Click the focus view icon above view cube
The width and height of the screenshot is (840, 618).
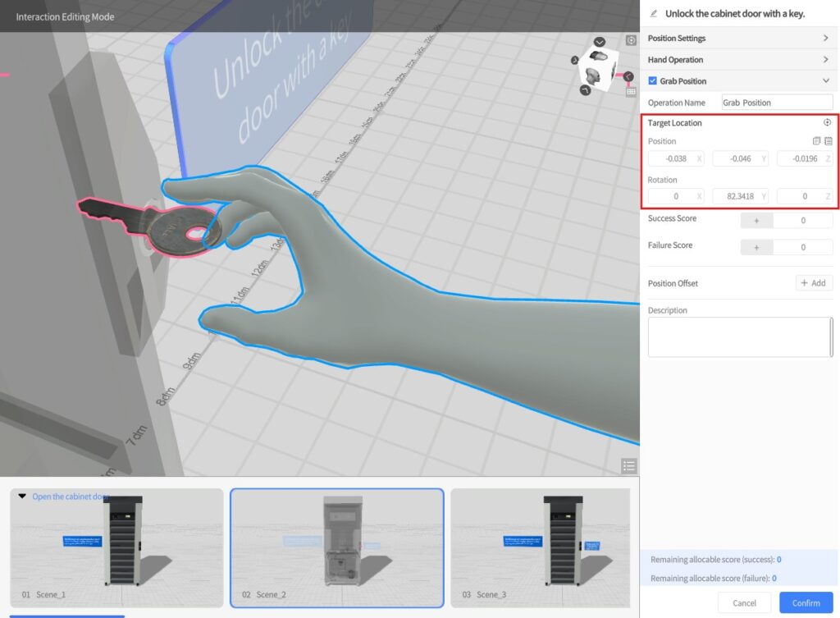point(631,40)
